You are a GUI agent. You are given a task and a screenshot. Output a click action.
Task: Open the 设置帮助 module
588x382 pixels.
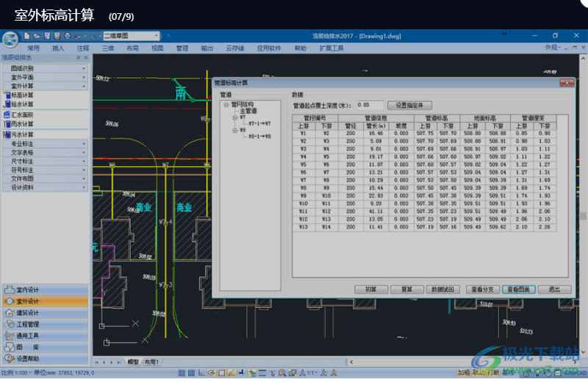[46, 358]
